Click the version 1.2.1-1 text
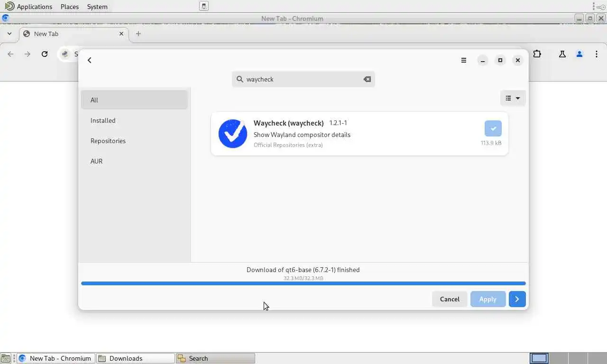This screenshot has width=607, height=364. 338,123
